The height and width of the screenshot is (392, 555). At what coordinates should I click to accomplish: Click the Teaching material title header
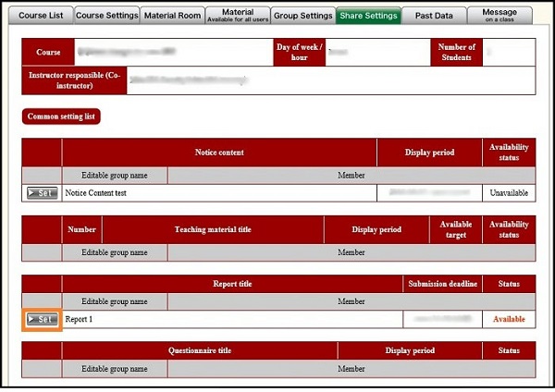(212, 229)
